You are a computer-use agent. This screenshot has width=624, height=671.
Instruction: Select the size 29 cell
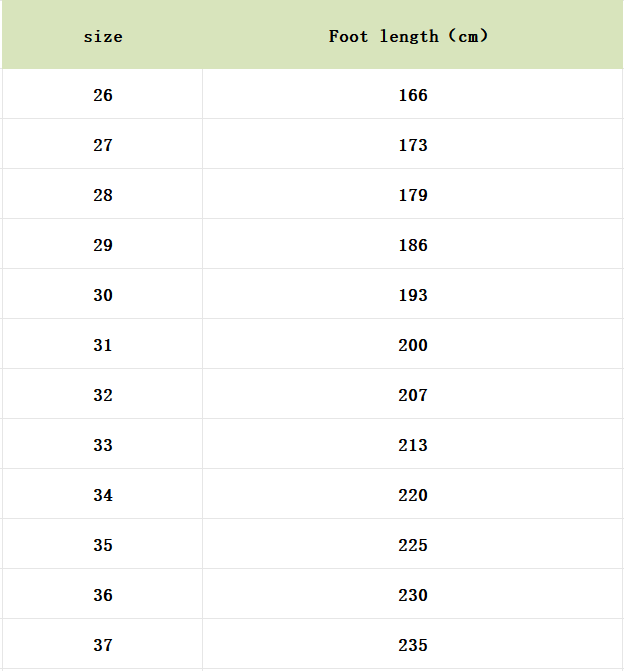coord(103,245)
